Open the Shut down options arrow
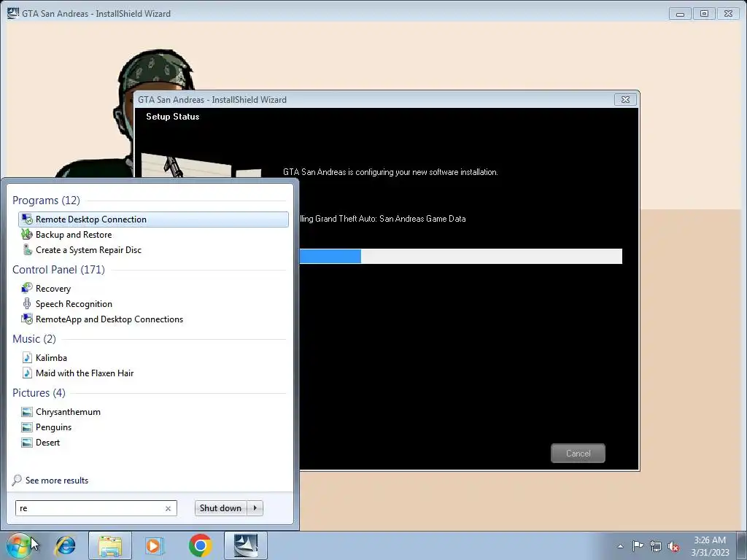Viewport: 747px width, 560px height. click(x=255, y=508)
